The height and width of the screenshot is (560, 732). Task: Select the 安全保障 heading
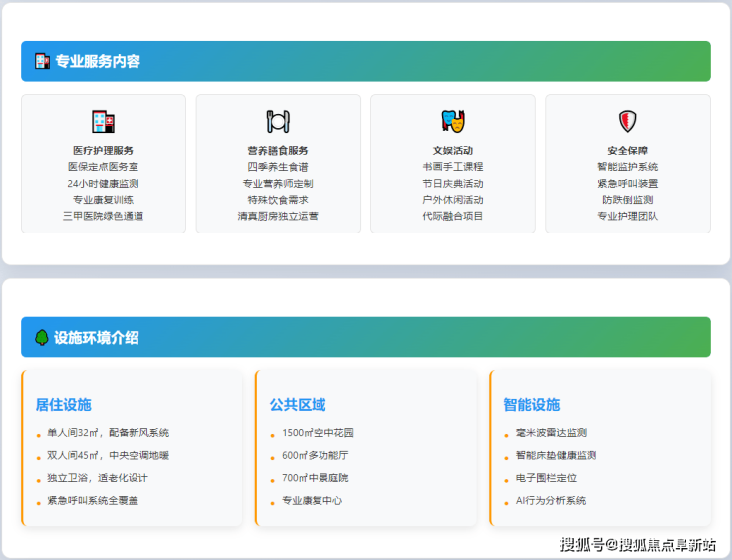coord(627,151)
